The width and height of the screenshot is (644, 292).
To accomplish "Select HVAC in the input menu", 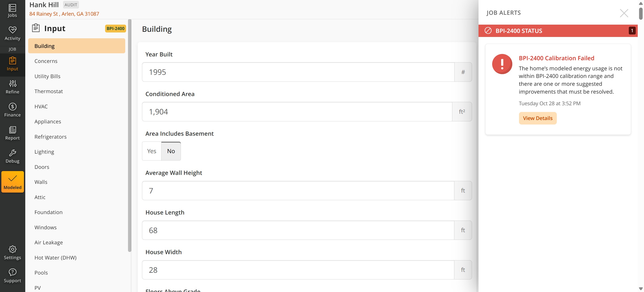I will 41,106.
